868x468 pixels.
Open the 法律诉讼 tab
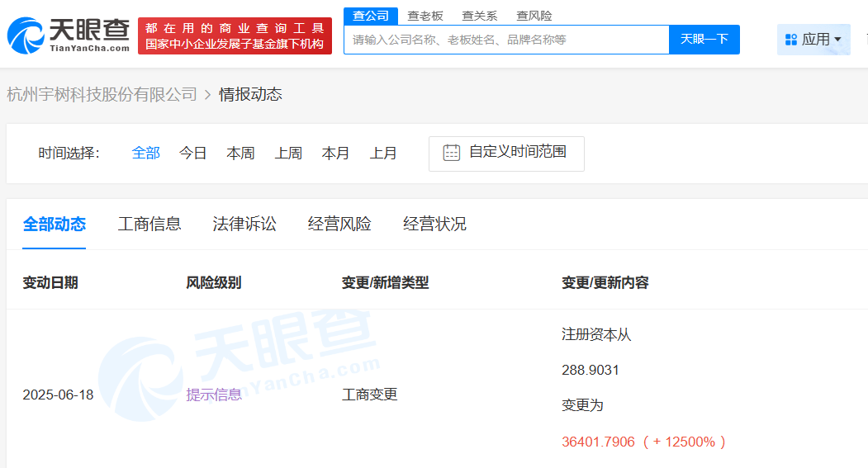(244, 224)
